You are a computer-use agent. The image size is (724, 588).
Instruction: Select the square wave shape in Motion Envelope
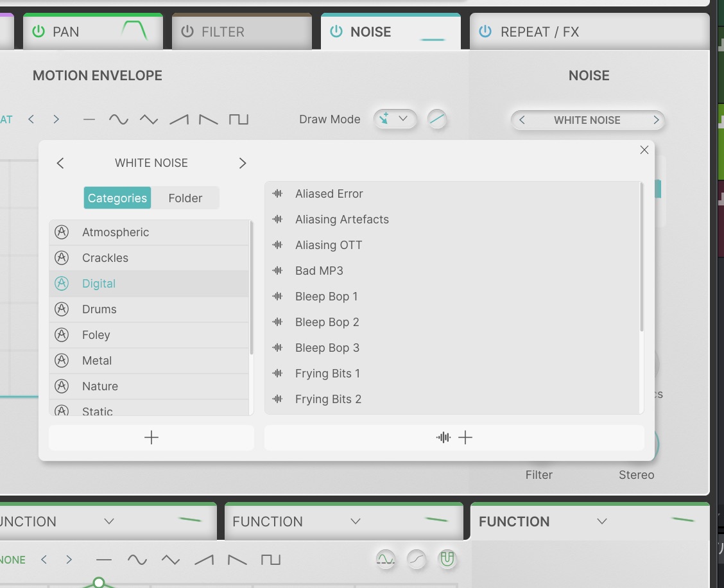(x=239, y=119)
